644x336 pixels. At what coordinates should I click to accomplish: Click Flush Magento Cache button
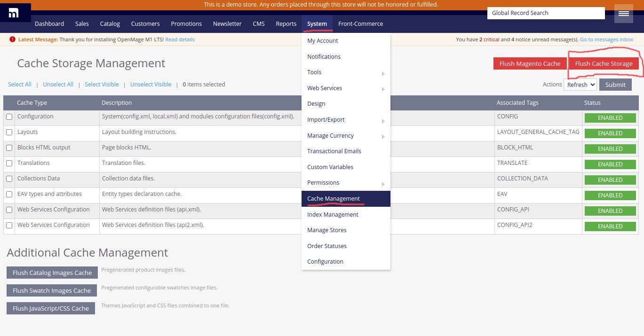530,63
